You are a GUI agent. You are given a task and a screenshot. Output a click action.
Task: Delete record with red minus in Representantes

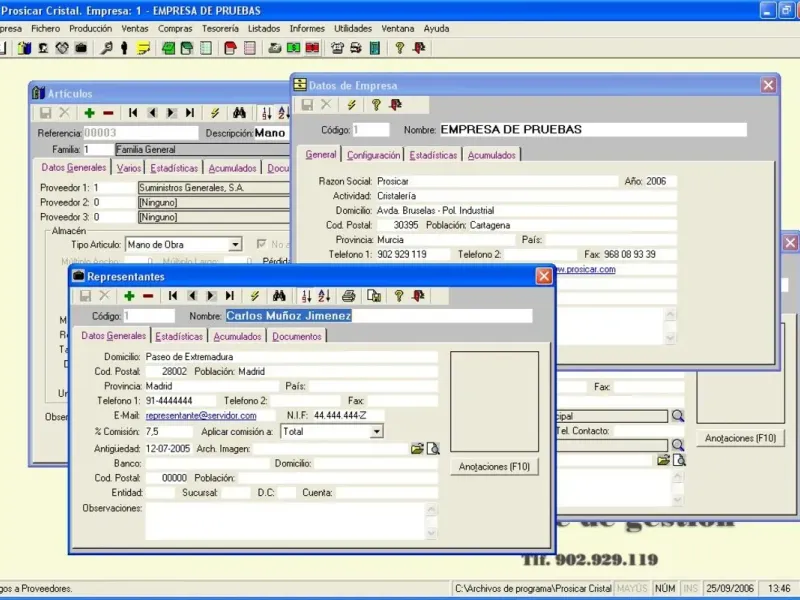tap(148, 296)
